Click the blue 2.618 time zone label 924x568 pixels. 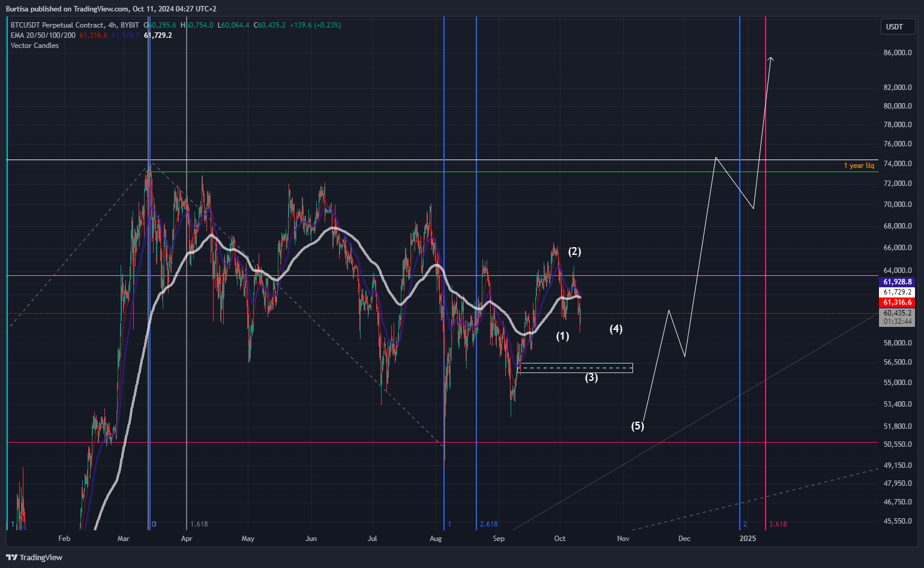coord(489,524)
